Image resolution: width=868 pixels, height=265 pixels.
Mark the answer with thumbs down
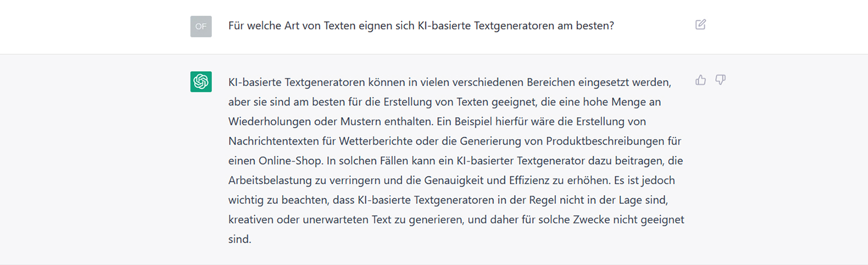(x=720, y=80)
